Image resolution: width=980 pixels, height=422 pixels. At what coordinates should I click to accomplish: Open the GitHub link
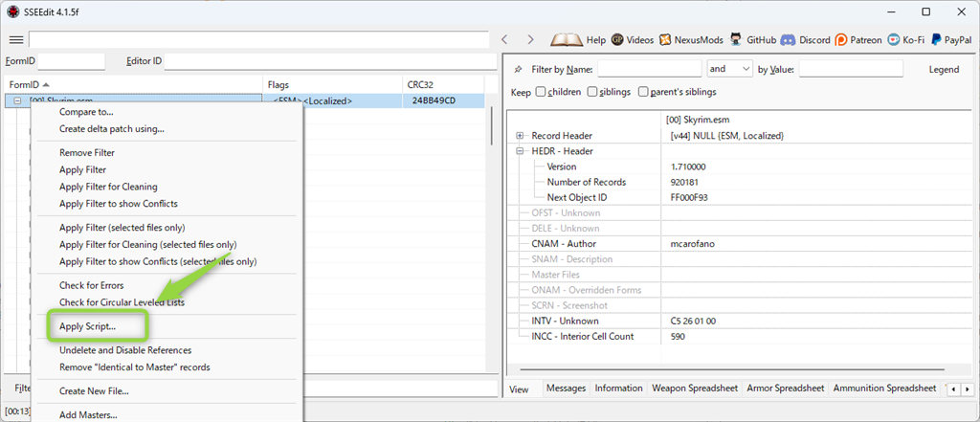coord(752,40)
